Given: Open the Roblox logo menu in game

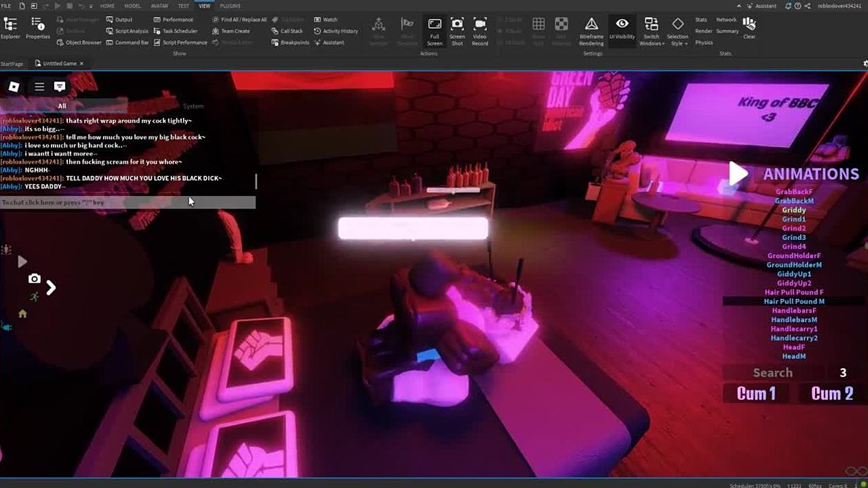Looking at the screenshot, I should pyautogui.click(x=14, y=86).
